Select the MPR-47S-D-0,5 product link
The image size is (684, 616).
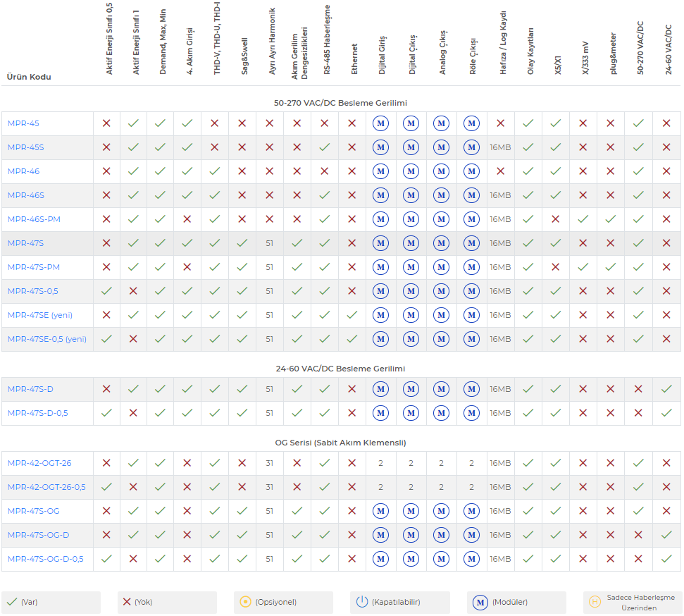coord(37,413)
